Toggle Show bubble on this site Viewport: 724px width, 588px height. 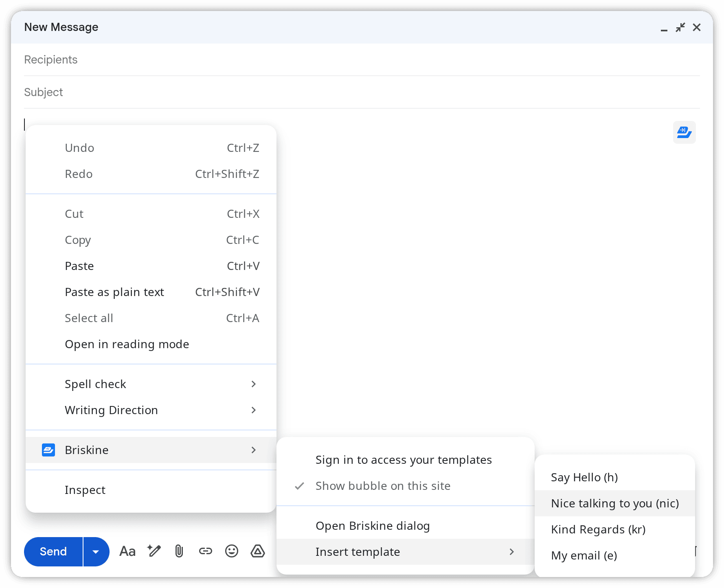[383, 486]
